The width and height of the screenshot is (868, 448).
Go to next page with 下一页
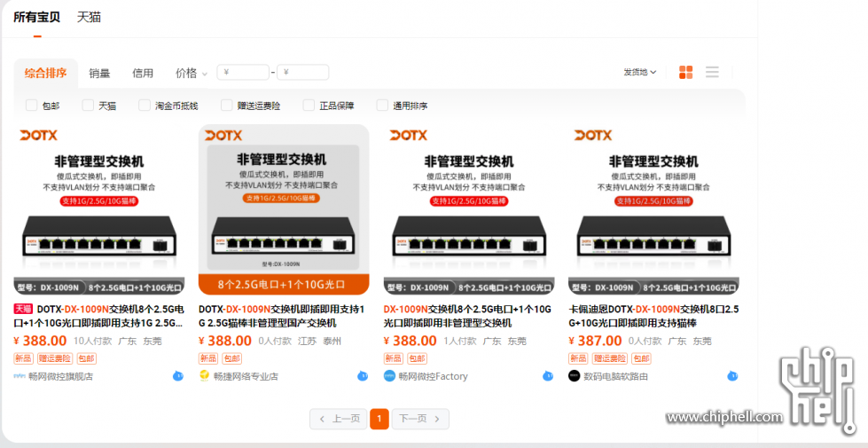(420, 419)
